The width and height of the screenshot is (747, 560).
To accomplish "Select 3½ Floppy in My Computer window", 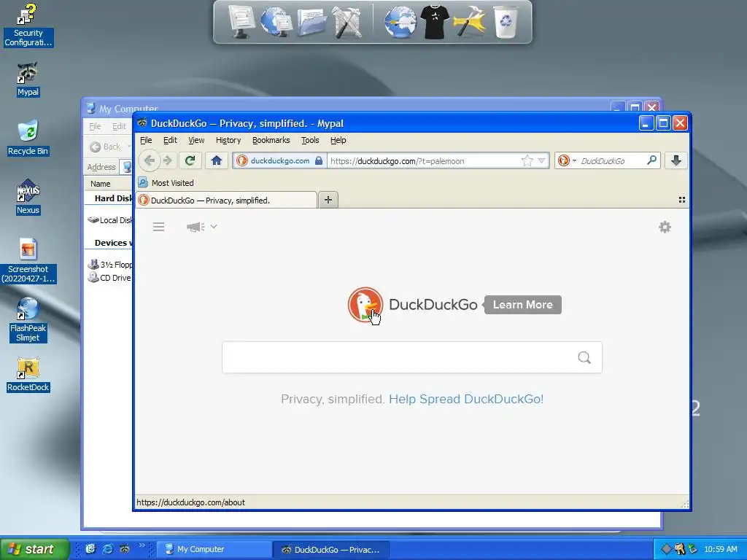I will (x=111, y=264).
